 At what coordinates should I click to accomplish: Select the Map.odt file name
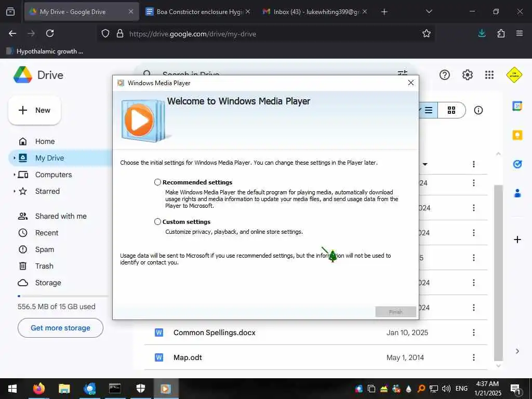188,357
